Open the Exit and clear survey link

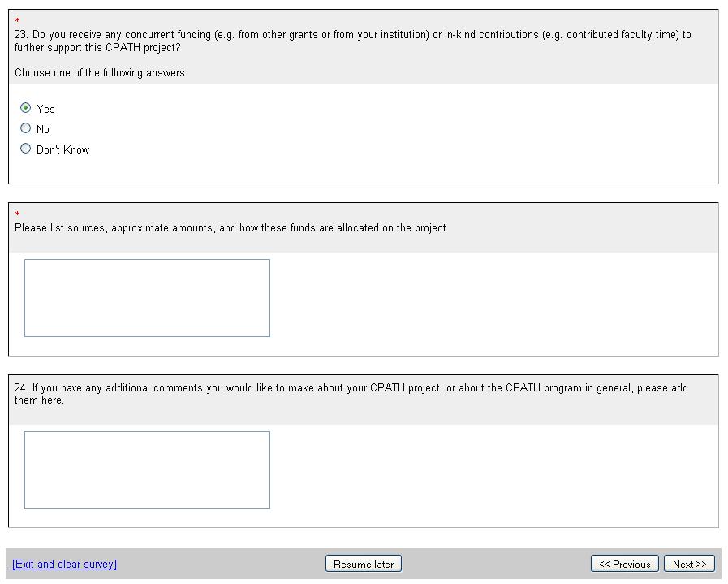[x=64, y=564]
